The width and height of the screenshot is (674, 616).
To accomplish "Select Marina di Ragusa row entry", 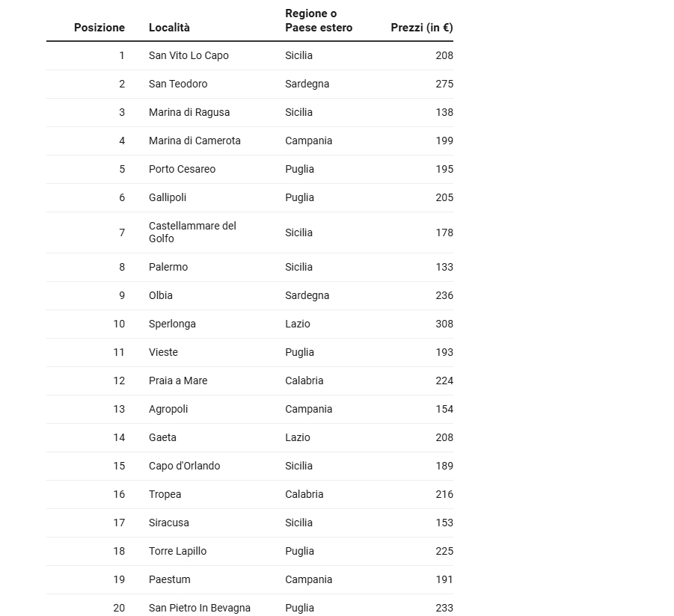I will [189, 112].
